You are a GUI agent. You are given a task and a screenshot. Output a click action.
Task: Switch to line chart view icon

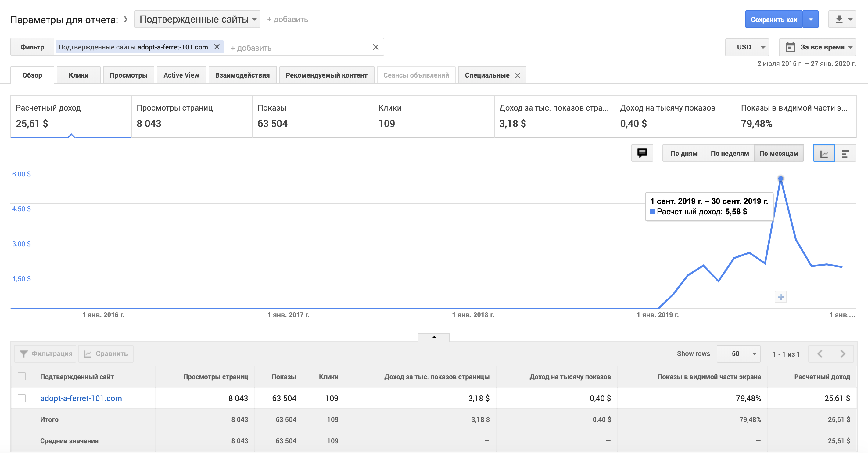[823, 154]
